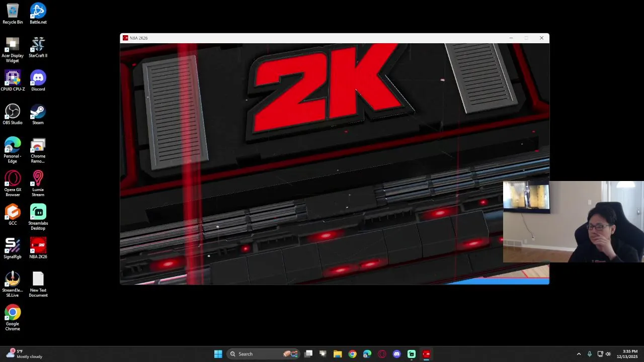Screen dimensions: 644x362
Task: Close the NBA 2K26 window
Action: click(541, 38)
